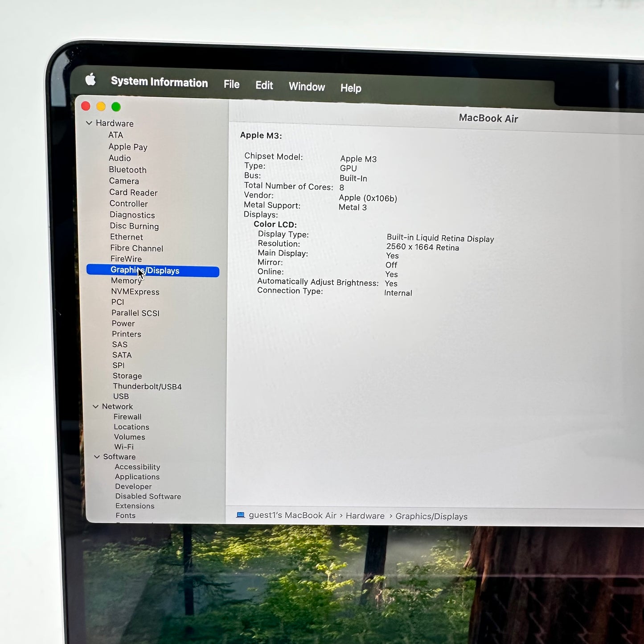Open the Apple menu icon

pos(90,80)
